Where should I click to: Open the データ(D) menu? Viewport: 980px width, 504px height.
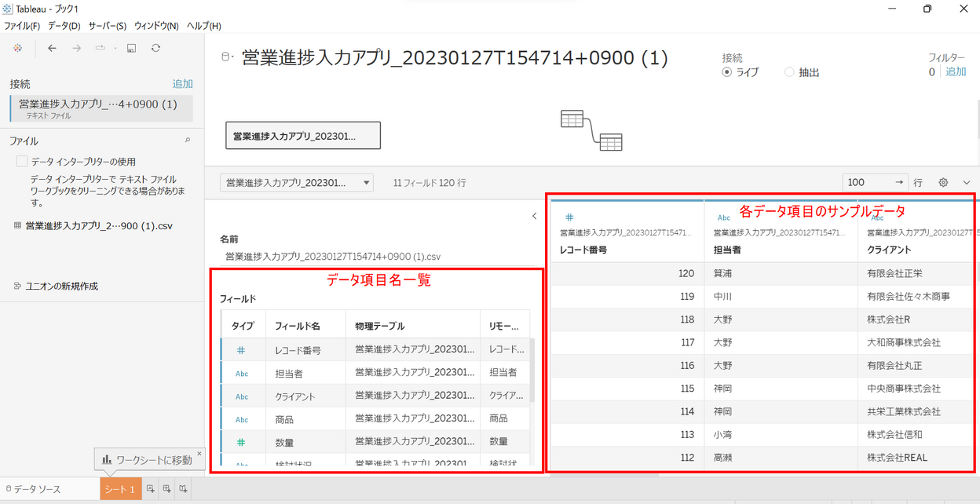[x=64, y=26]
